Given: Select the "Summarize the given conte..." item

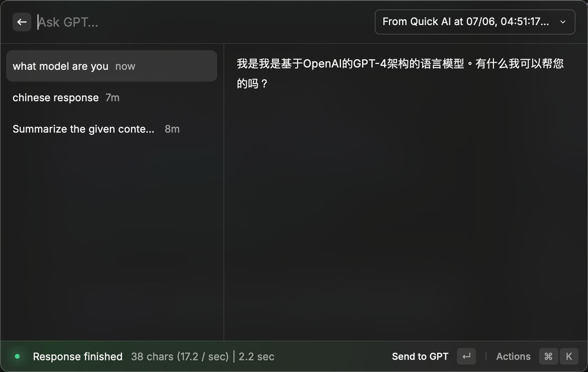Looking at the screenshot, I should [x=83, y=129].
